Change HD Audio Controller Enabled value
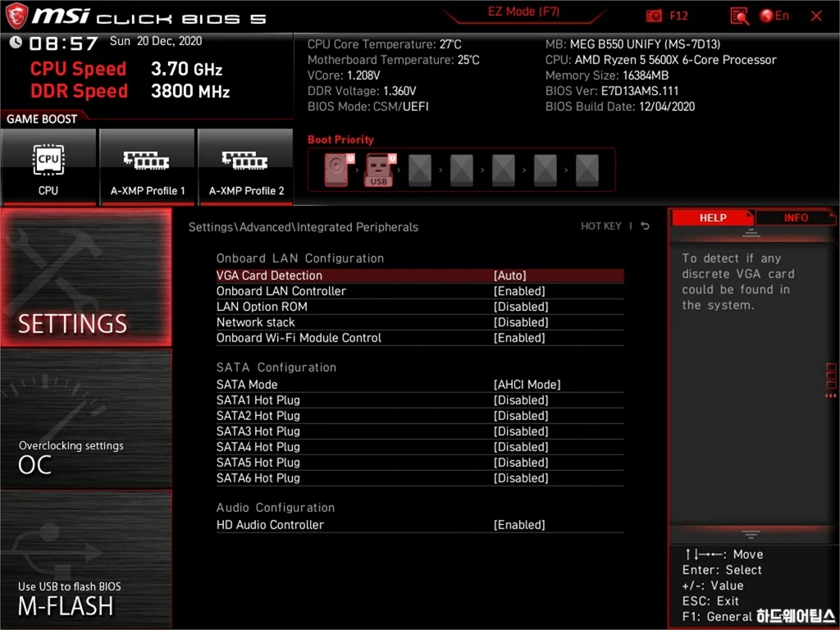 click(x=519, y=524)
